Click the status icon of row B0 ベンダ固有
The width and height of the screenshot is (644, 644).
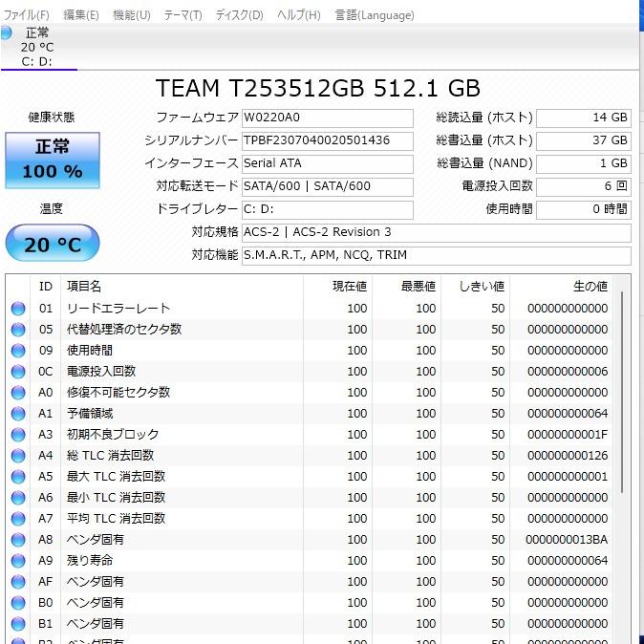coord(18,603)
